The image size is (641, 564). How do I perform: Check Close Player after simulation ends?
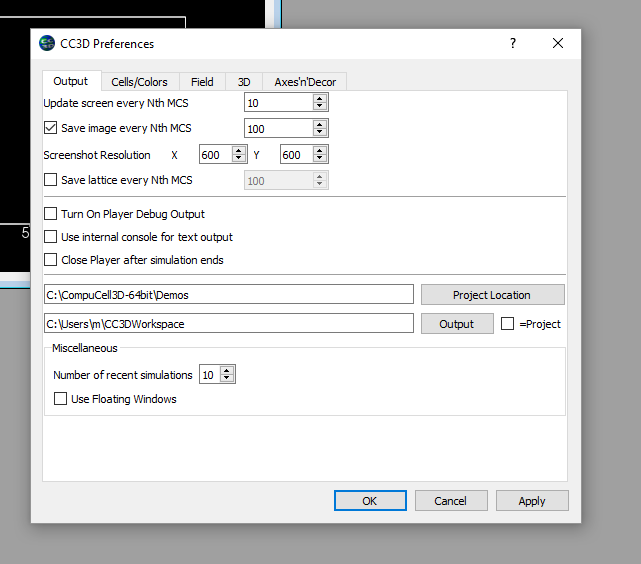[x=50, y=260]
